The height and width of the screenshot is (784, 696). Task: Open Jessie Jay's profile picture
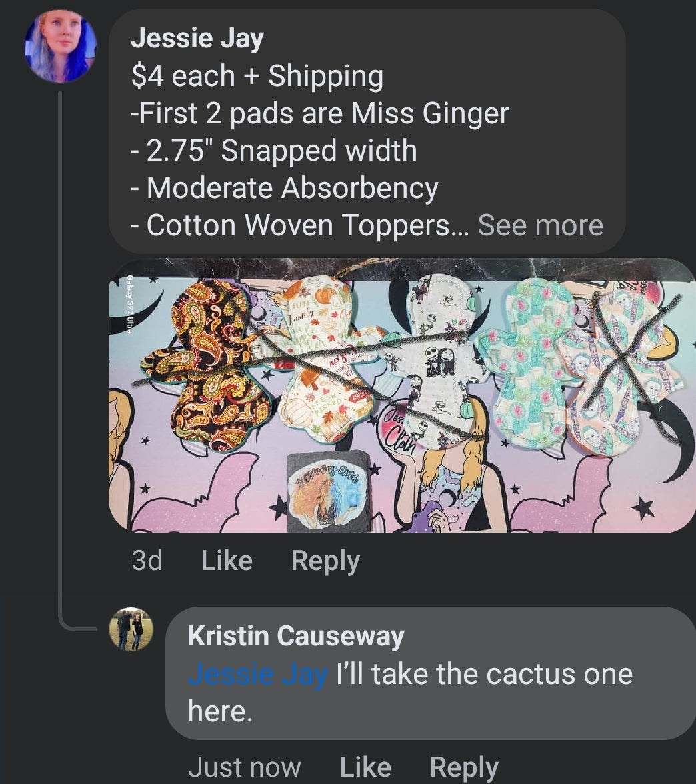pos(60,47)
